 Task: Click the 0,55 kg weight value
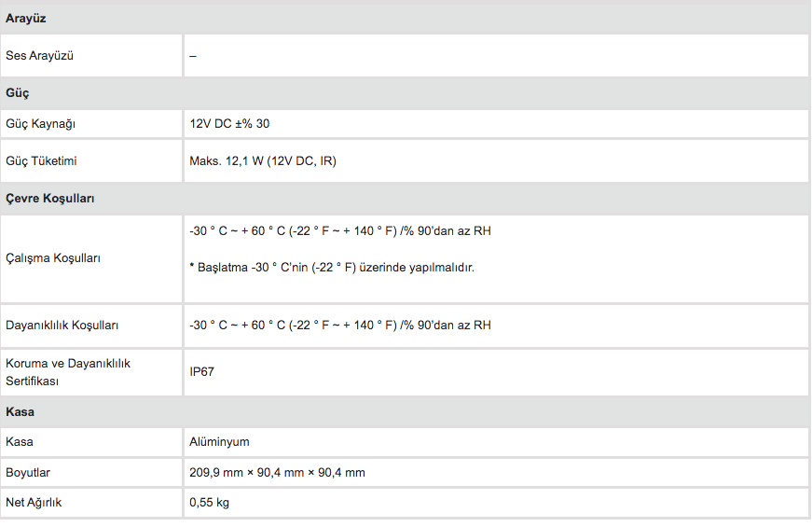tap(209, 503)
